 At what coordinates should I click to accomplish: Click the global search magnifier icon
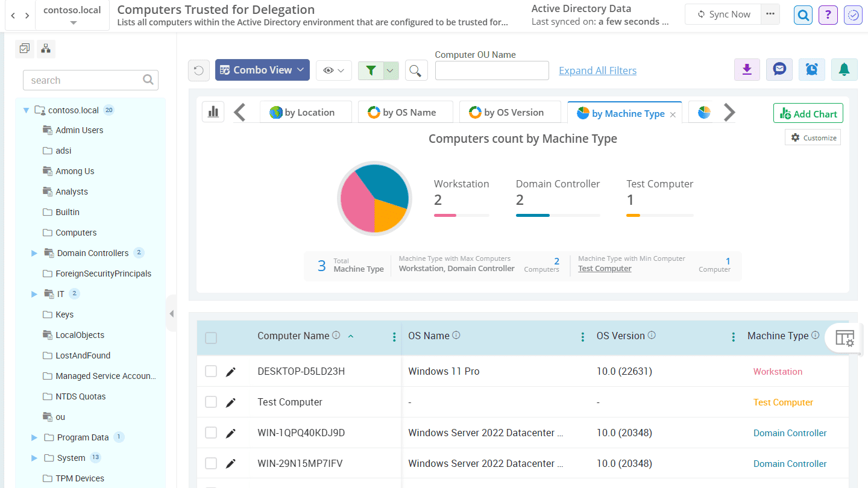point(802,14)
